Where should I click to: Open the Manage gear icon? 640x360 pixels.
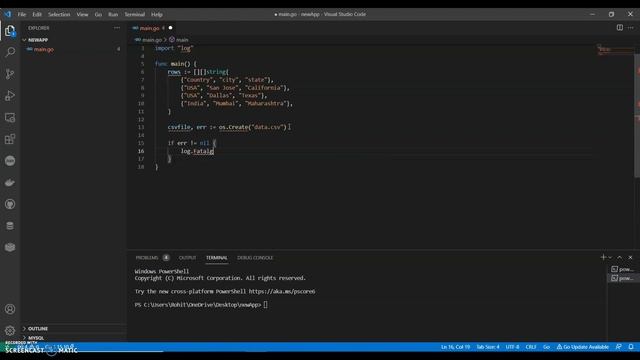coord(10,330)
